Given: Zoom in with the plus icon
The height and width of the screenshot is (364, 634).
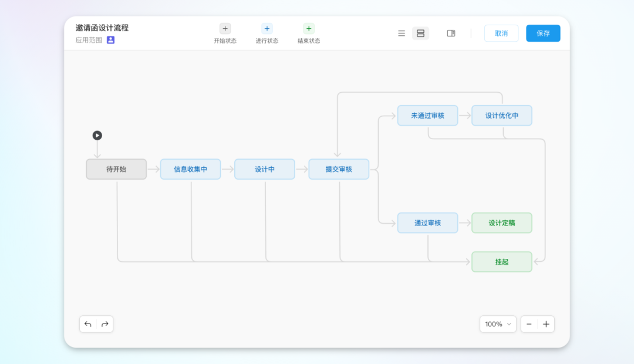Looking at the screenshot, I should pos(546,324).
